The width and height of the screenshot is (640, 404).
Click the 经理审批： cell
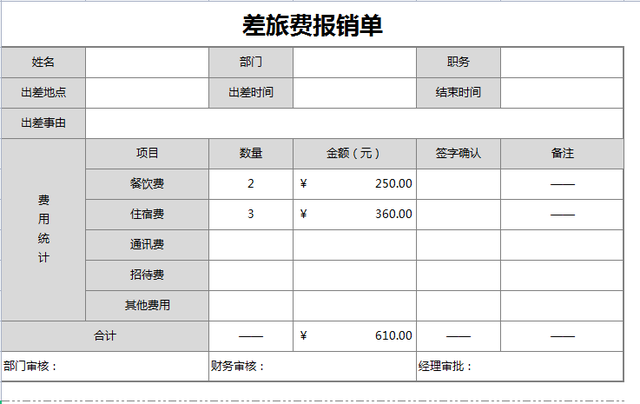(x=520, y=366)
